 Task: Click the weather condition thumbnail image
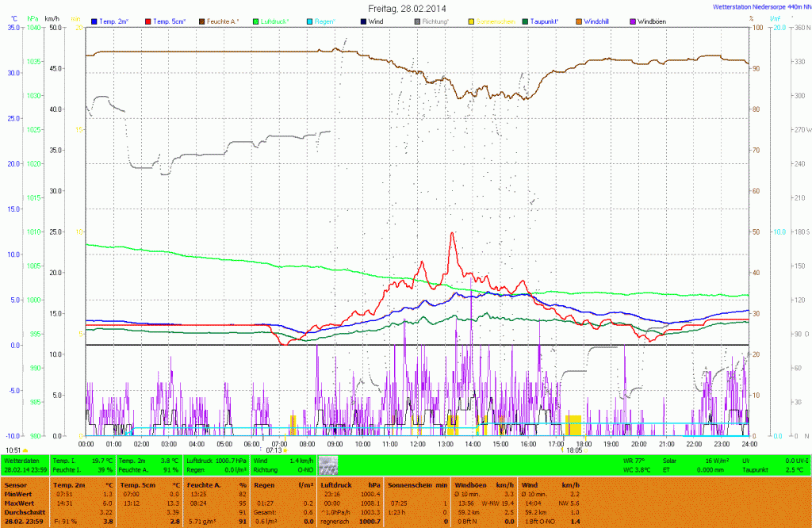(x=327, y=465)
